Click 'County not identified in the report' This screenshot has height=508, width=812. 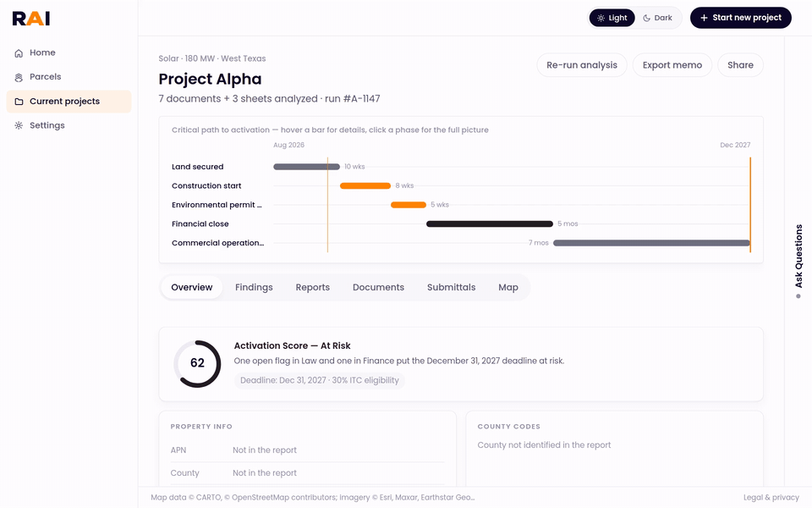544,445
